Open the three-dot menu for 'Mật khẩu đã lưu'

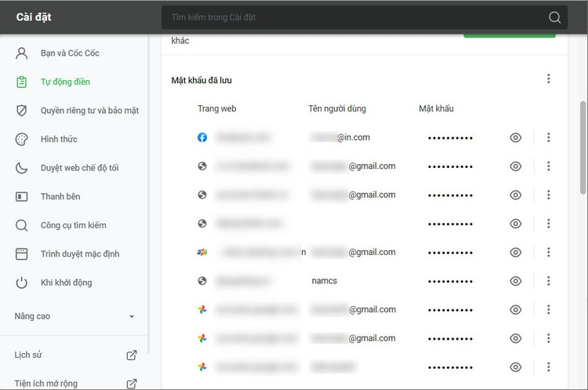tap(548, 78)
